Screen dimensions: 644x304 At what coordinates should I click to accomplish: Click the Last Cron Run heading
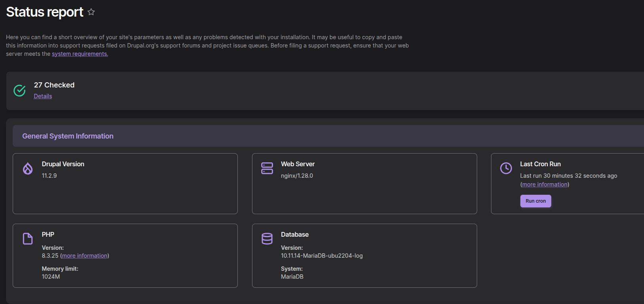[540, 164]
